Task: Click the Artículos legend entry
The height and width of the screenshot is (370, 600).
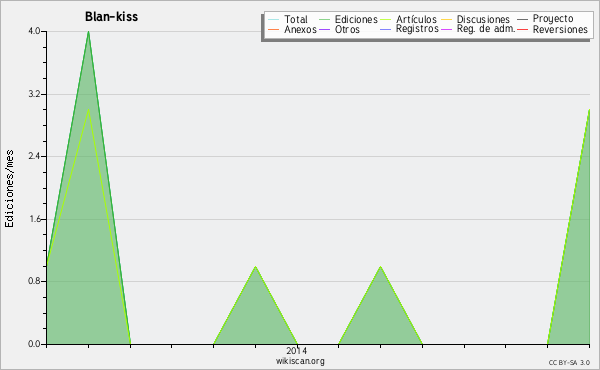Action: (408, 19)
